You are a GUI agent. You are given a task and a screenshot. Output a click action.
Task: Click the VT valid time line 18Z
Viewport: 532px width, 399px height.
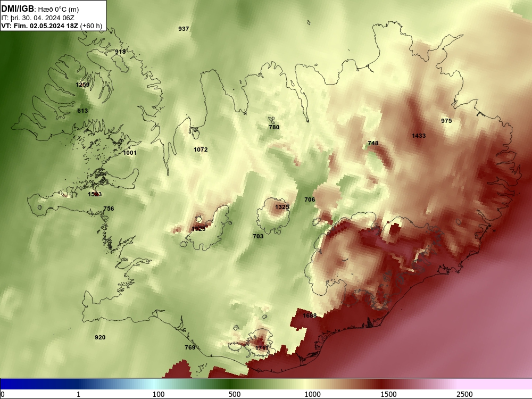40,26
